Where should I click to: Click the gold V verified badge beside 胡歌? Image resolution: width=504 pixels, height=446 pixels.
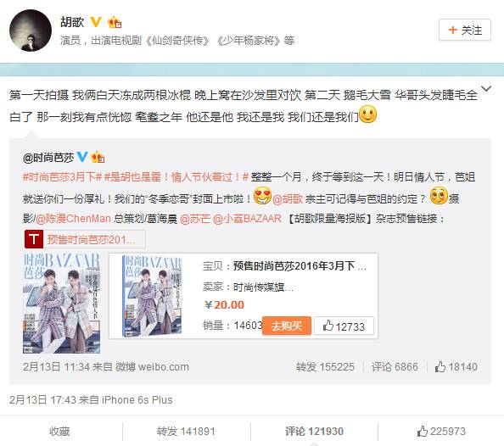click(96, 22)
